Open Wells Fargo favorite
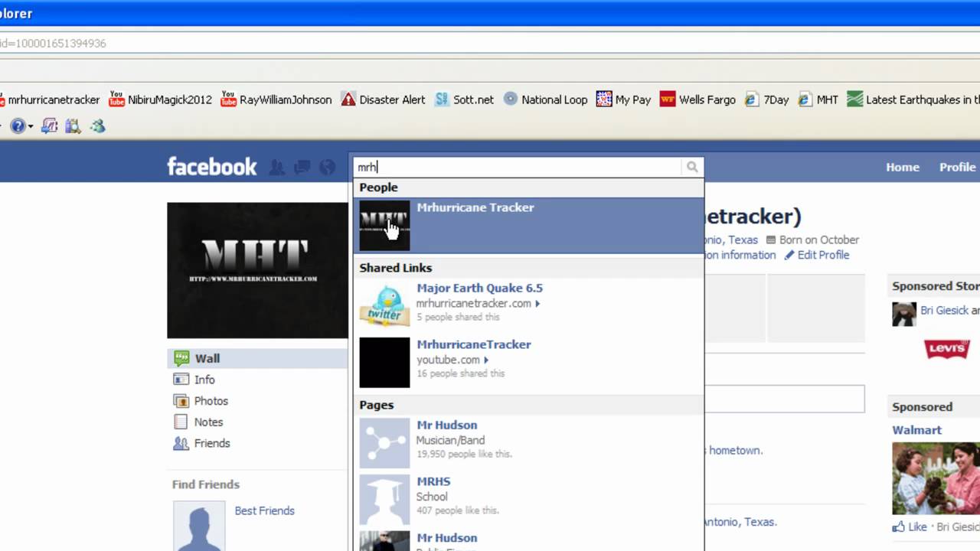 (x=697, y=99)
